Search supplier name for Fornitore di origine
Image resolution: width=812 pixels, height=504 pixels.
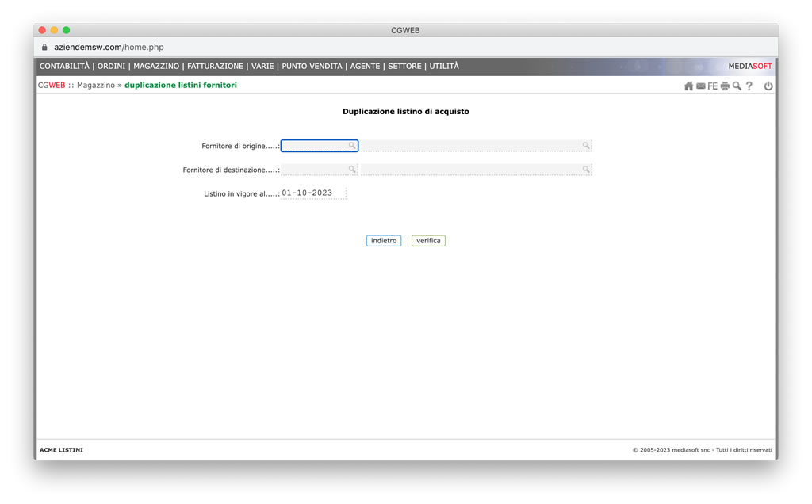(x=586, y=146)
